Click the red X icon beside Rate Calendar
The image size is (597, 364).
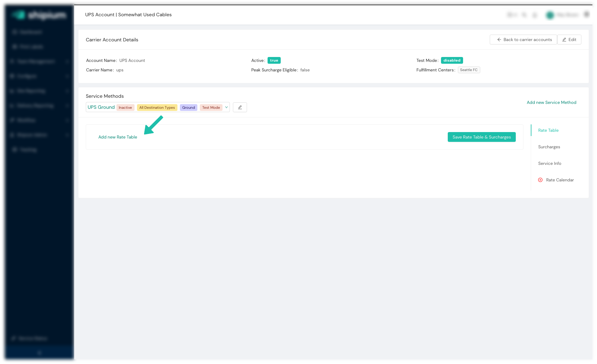point(540,180)
